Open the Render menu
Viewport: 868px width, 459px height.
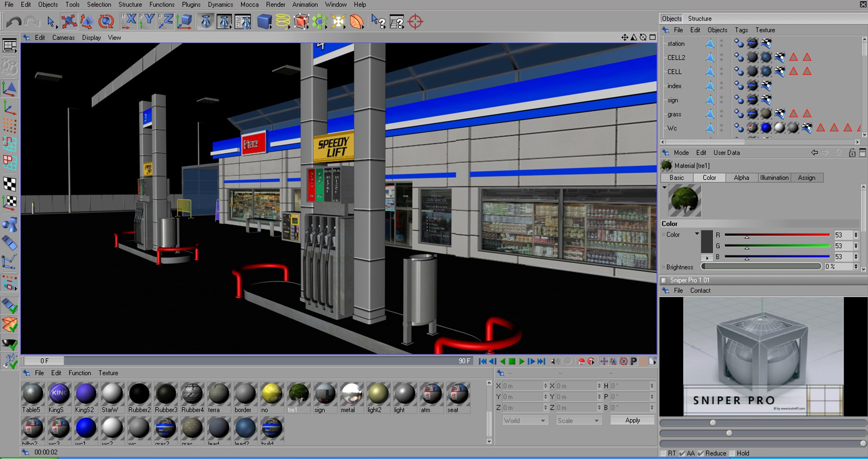275,5
